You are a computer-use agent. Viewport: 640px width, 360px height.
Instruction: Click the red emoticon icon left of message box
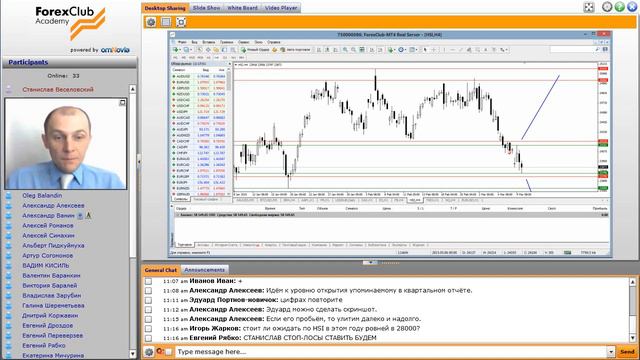[160, 351]
